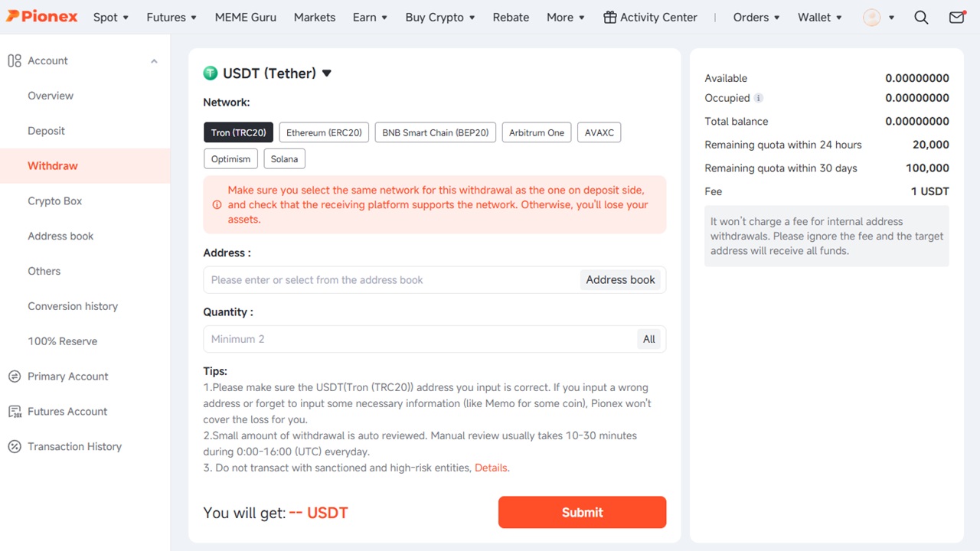Select the BNB Smart Chain (BEP20) network
The height and width of the screenshot is (551, 980).
435,132
